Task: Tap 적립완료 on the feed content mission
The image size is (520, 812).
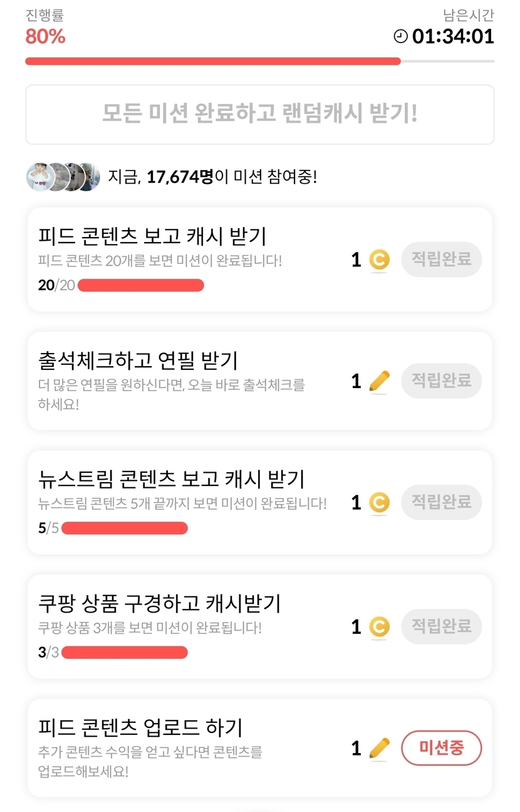Action: click(x=441, y=259)
